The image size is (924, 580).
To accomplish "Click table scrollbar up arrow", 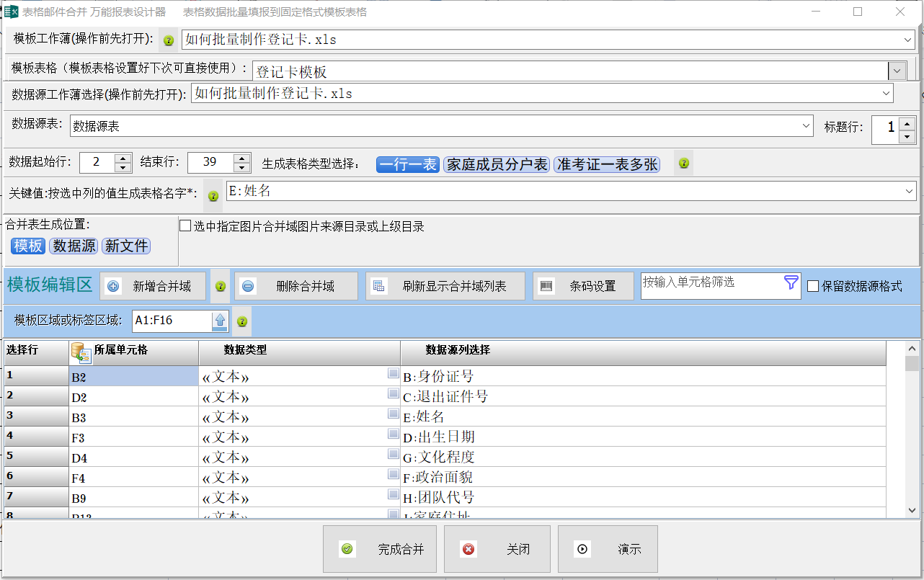I will [912, 349].
